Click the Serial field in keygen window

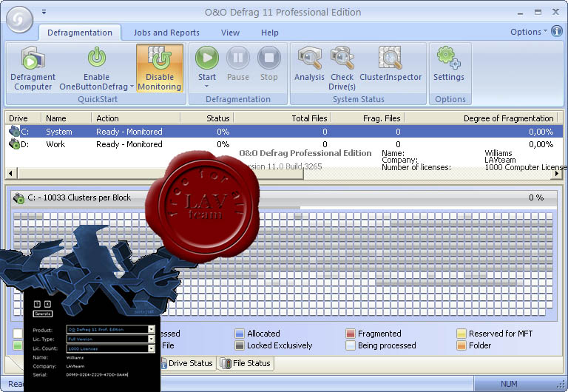click(x=97, y=374)
